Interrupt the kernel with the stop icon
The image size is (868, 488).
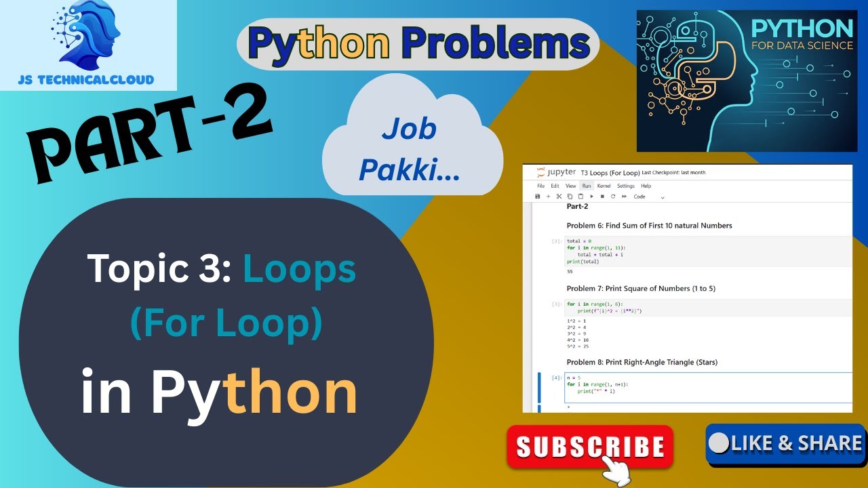coord(602,197)
